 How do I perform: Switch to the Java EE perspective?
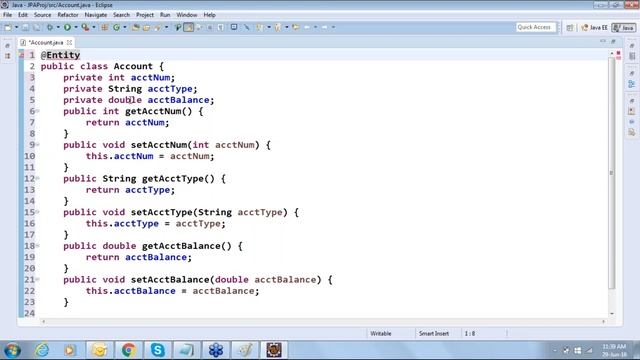(x=594, y=28)
